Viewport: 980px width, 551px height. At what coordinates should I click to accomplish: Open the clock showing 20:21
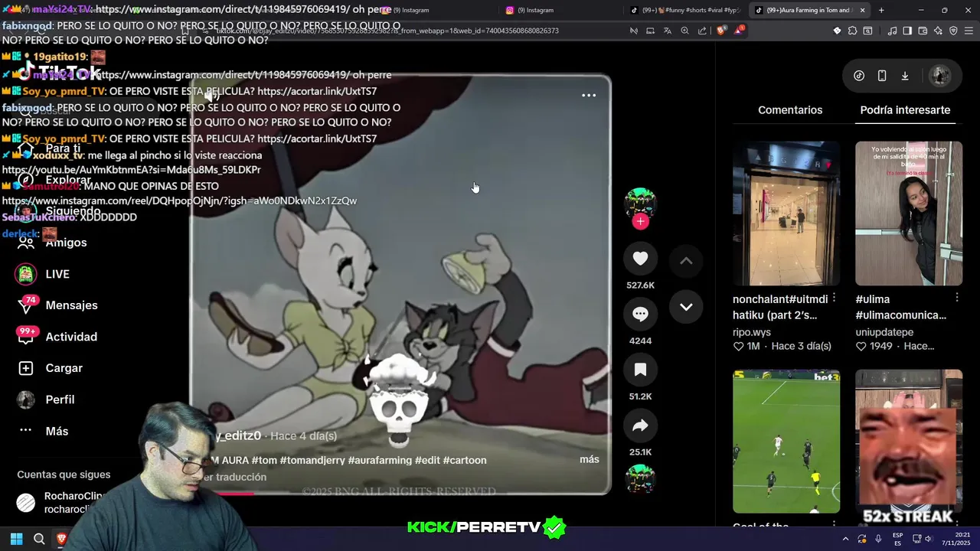tap(956, 539)
